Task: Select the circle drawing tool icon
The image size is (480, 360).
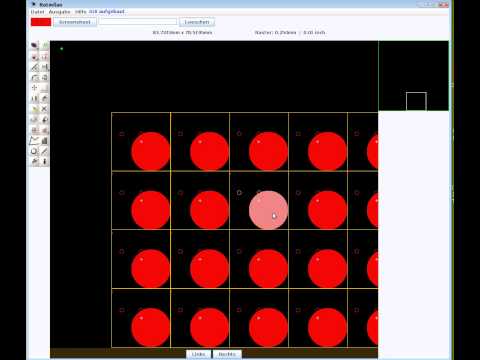Action: 34,151
